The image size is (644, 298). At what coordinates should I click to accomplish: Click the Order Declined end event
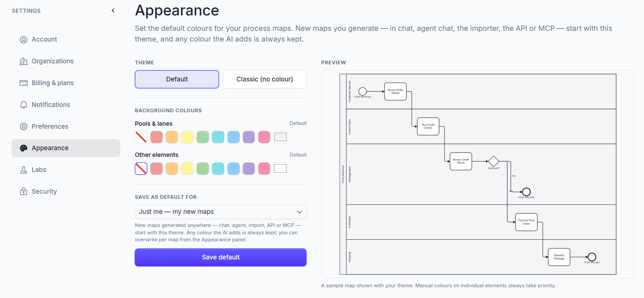[x=526, y=192]
